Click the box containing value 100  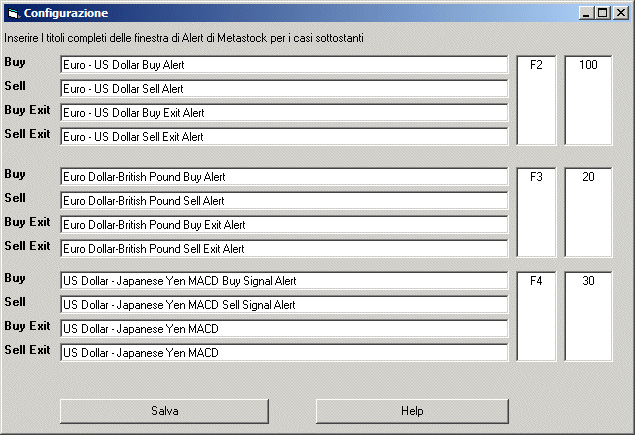pos(588,100)
